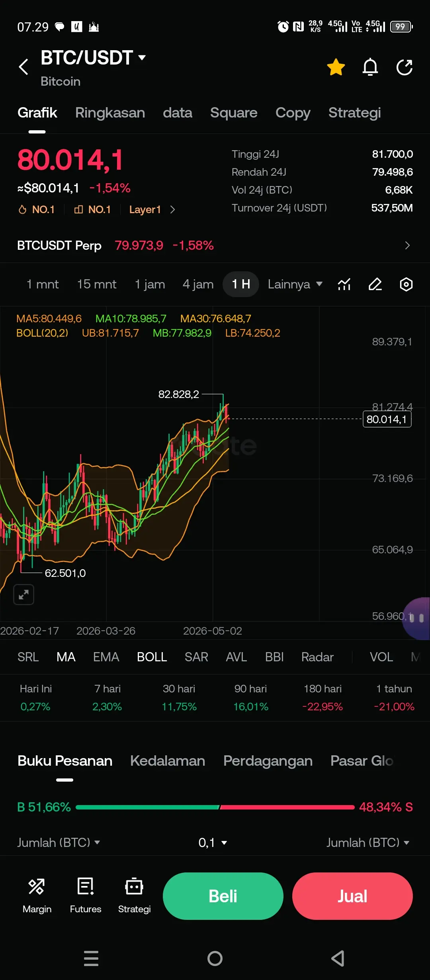Tap Android back triangle button
The height and width of the screenshot is (980, 430).
[338, 958]
